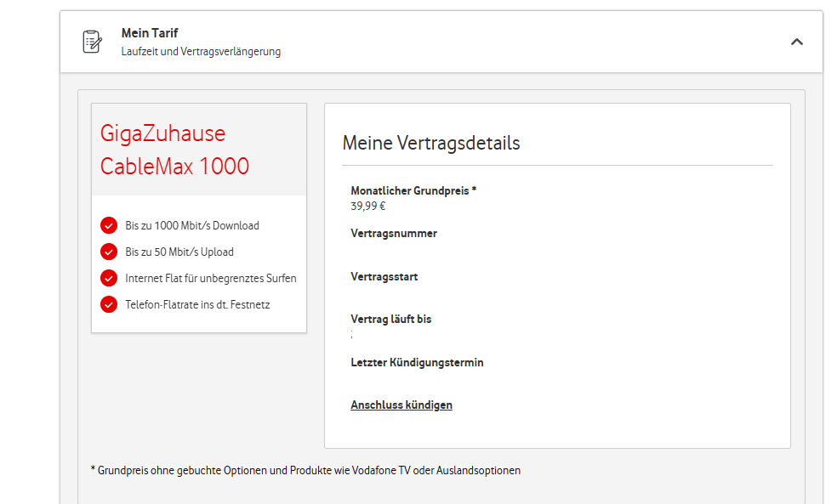Click the Mein Tarif document icon
Viewport: 837px width, 504px height.
(x=91, y=40)
